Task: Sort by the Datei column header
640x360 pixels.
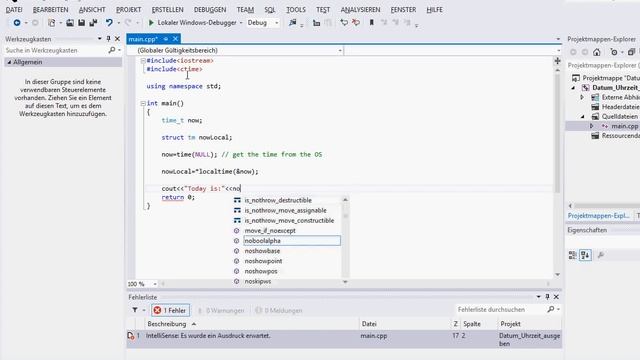Action: (x=369, y=324)
